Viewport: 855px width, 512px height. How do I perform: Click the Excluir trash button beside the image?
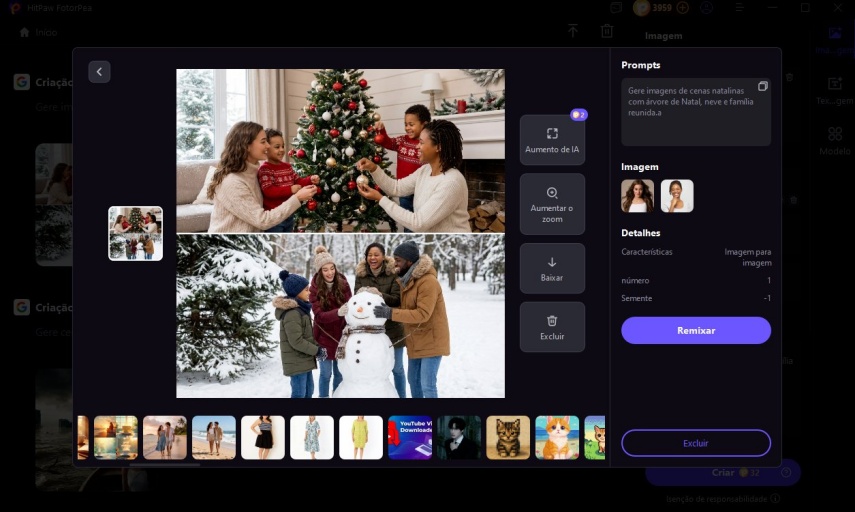pos(552,327)
